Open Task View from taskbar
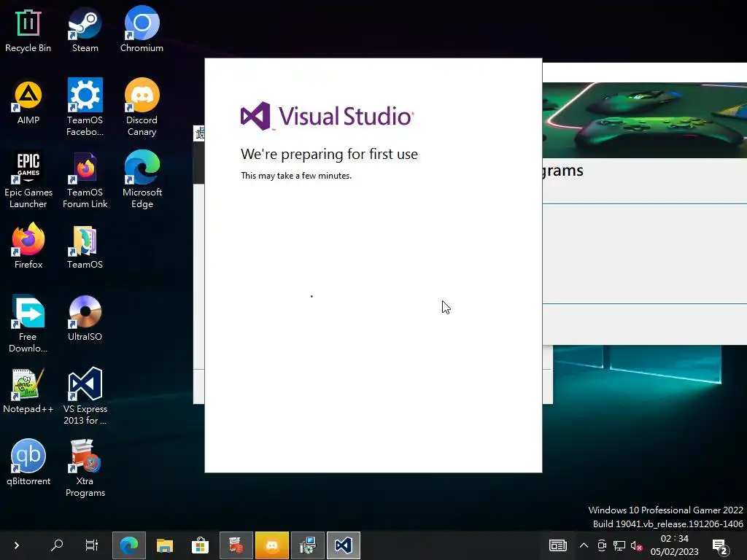747x560 pixels. pos(91,545)
